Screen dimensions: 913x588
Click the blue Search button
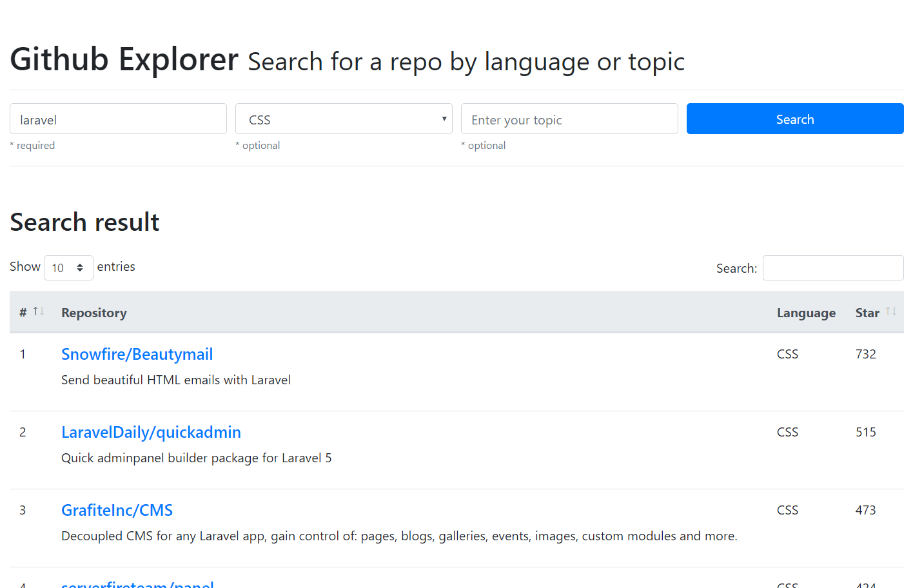pyautogui.click(x=795, y=119)
